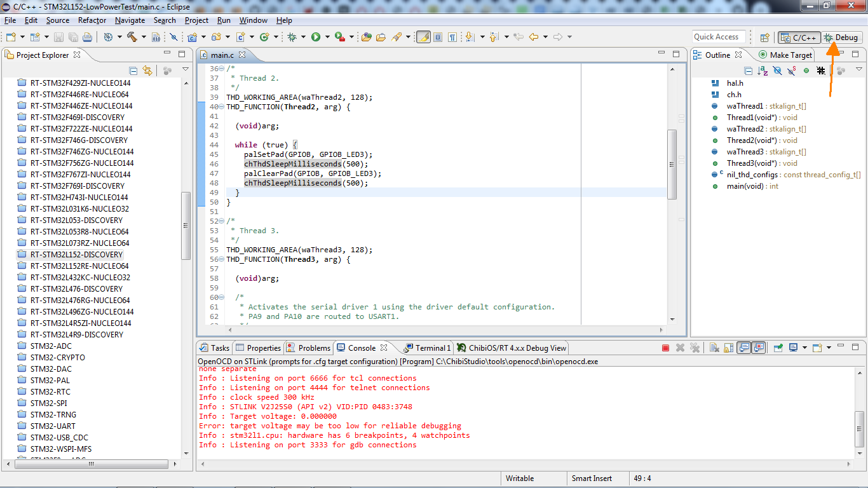Click the Clear Console icon
Image resolution: width=868 pixels, height=488 pixels.
pyautogui.click(x=714, y=348)
